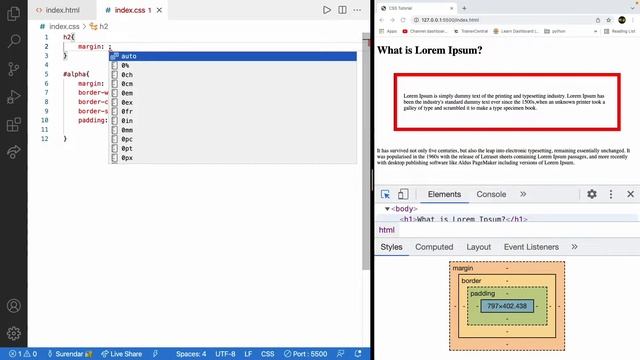
Task: Open the notifications bell in the status bar
Action: 358,354
